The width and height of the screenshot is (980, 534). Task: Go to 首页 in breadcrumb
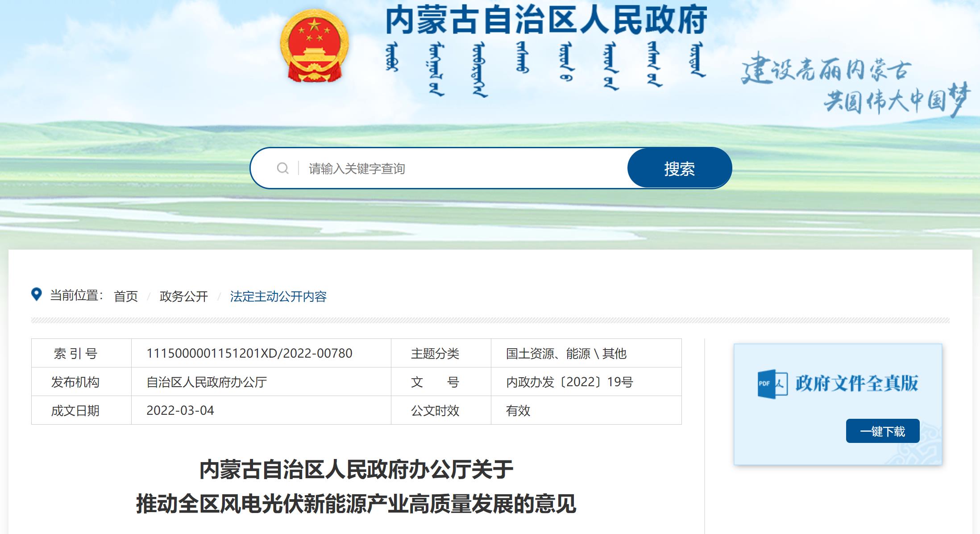[x=126, y=296]
